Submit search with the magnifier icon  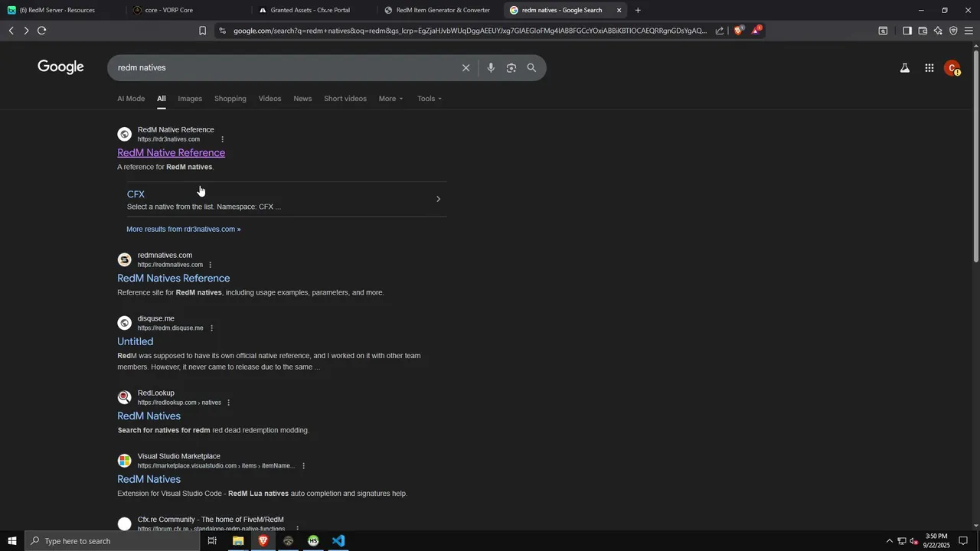tap(531, 68)
